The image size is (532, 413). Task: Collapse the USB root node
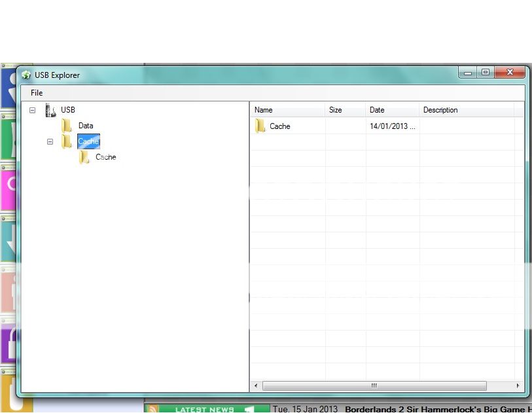pyautogui.click(x=33, y=110)
